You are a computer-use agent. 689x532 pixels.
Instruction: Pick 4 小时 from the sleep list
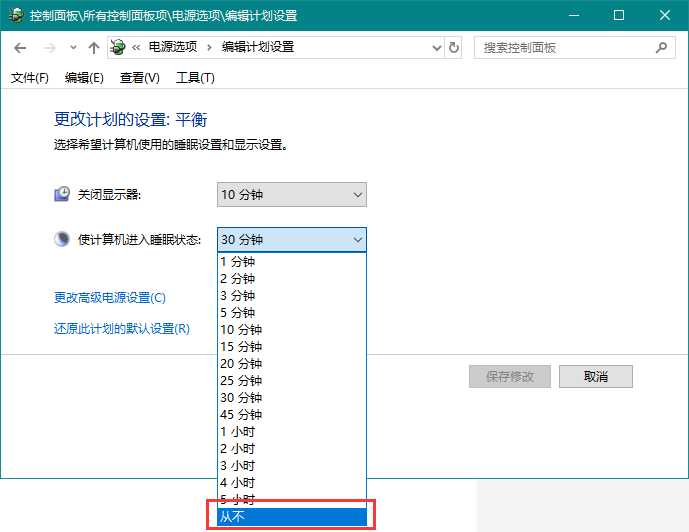pos(292,483)
